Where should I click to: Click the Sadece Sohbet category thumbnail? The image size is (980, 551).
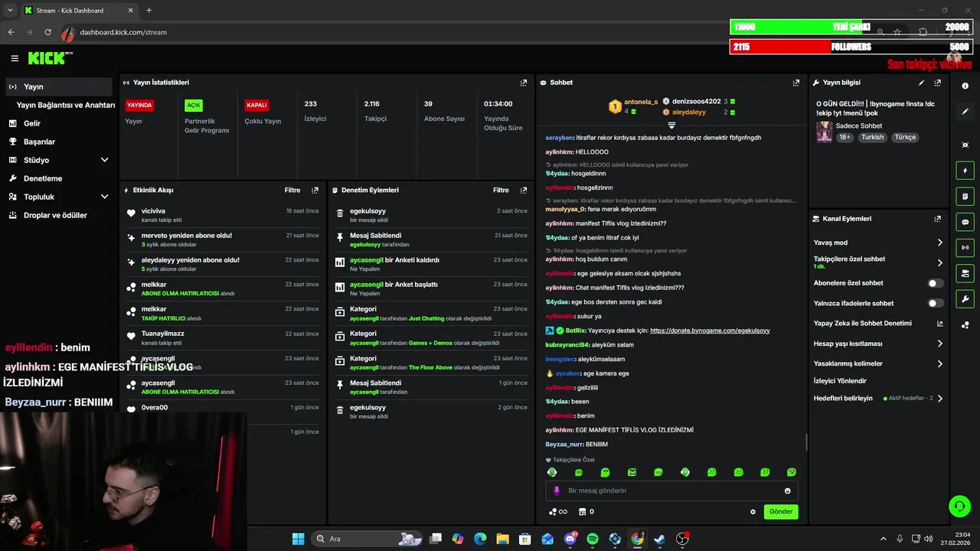pos(824,131)
